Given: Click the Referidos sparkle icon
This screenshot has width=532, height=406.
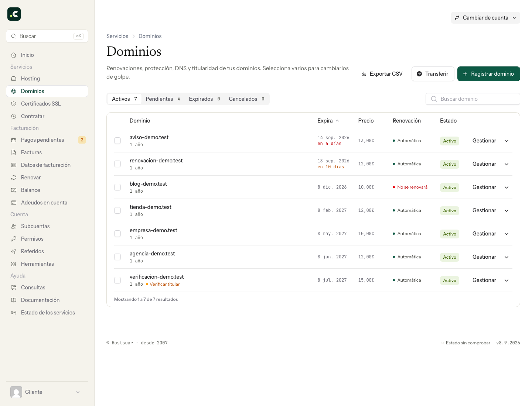Looking at the screenshot, I should [x=14, y=251].
